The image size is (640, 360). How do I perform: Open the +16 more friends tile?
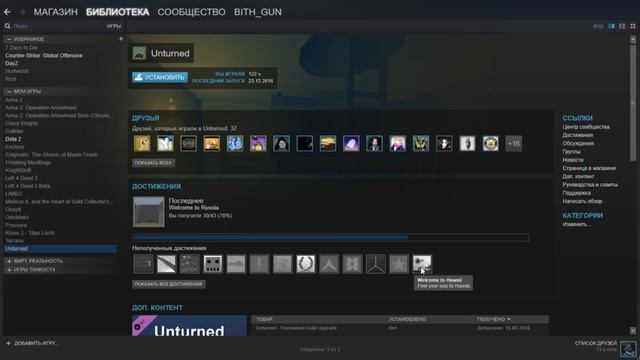point(513,144)
